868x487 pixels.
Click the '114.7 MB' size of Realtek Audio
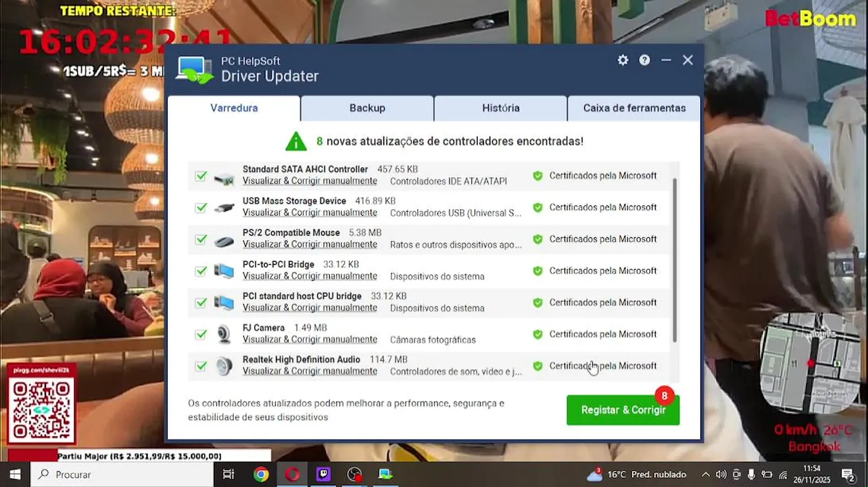coord(389,359)
